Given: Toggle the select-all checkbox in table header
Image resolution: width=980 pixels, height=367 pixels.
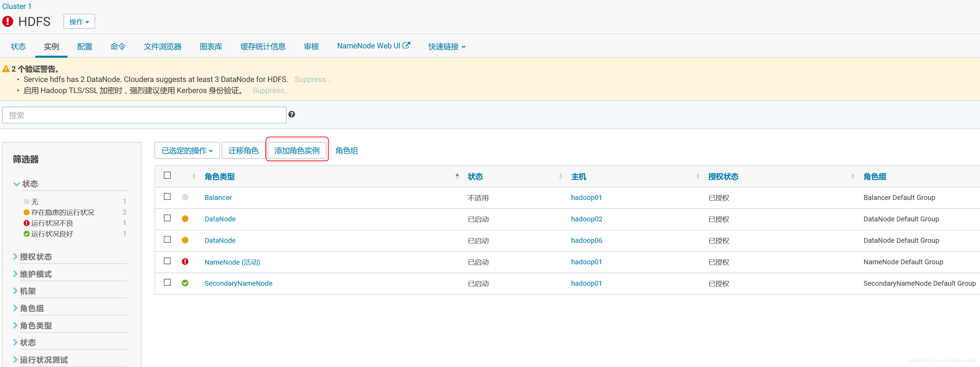Looking at the screenshot, I should (167, 175).
